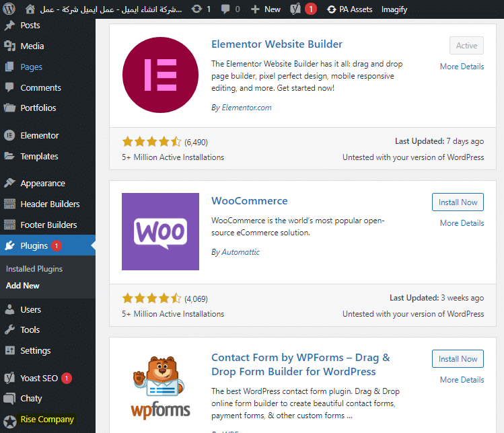504x433 pixels.
Task: Click the updates refresh icon in admin bar
Action: [196, 9]
